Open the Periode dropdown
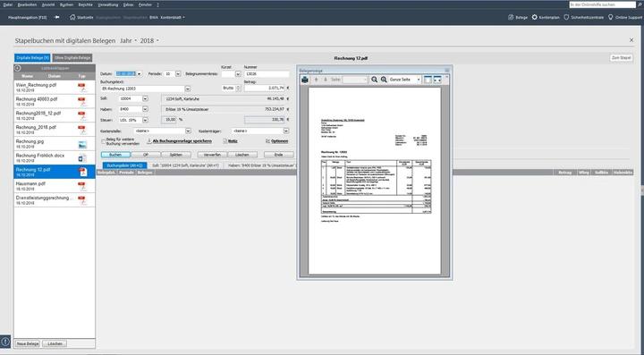Viewport: 644px width, 355px height. pyautogui.click(x=178, y=74)
